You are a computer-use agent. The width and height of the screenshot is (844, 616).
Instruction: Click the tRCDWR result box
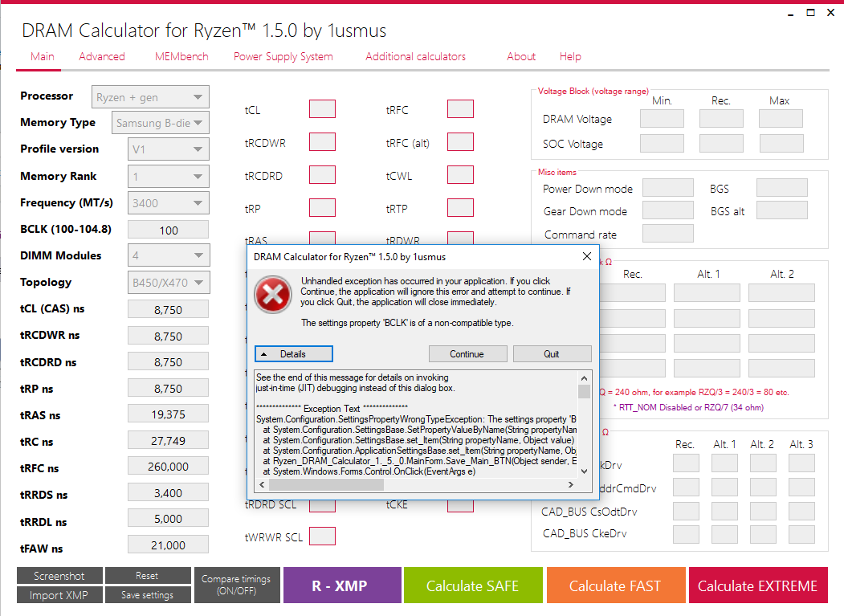pyautogui.click(x=322, y=142)
